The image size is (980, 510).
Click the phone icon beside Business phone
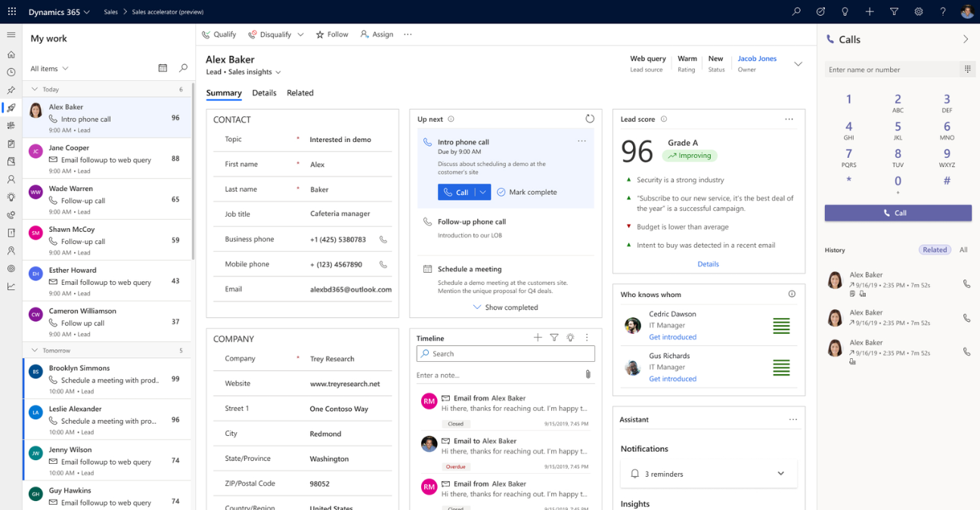tap(383, 240)
